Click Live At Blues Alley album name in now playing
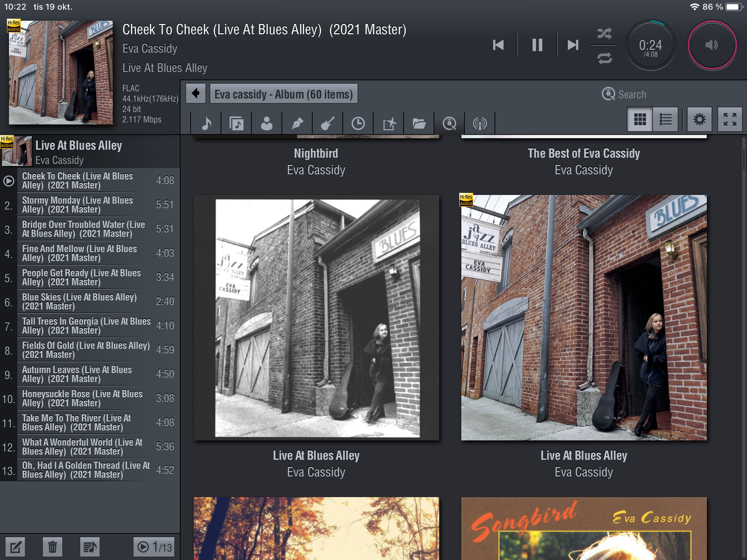 point(165,68)
